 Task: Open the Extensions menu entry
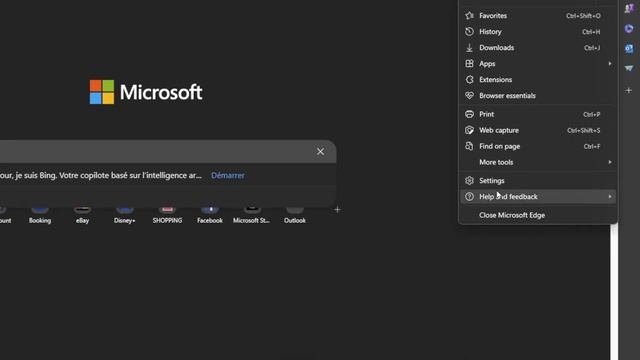[x=538, y=80]
